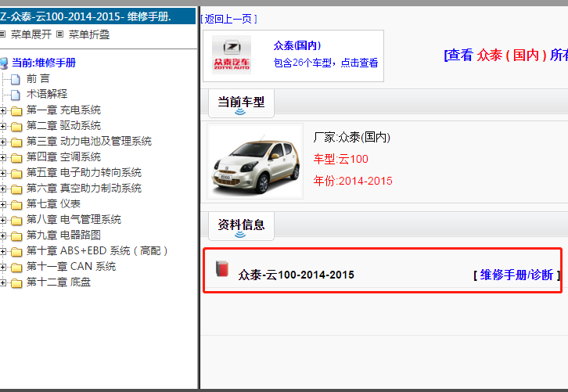
Task: Click the folder icon for 第五章 电子助力转向系统
Action: (16, 173)
